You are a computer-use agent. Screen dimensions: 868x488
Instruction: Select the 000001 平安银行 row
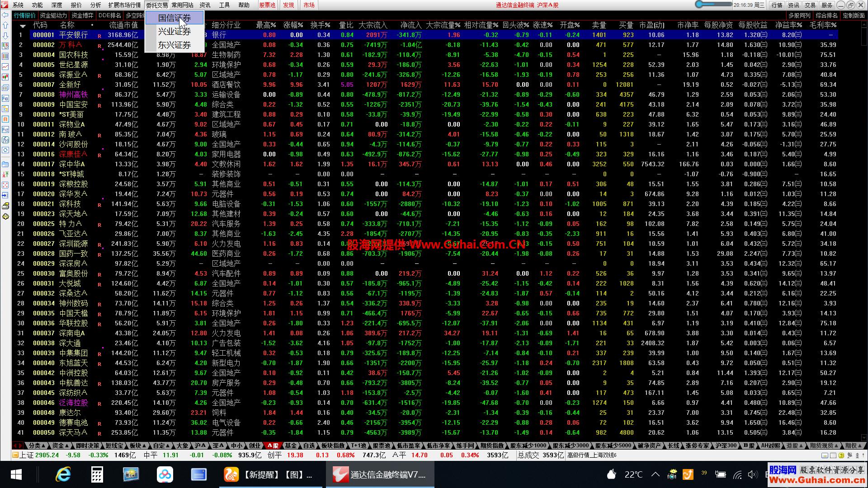(425, 35)
